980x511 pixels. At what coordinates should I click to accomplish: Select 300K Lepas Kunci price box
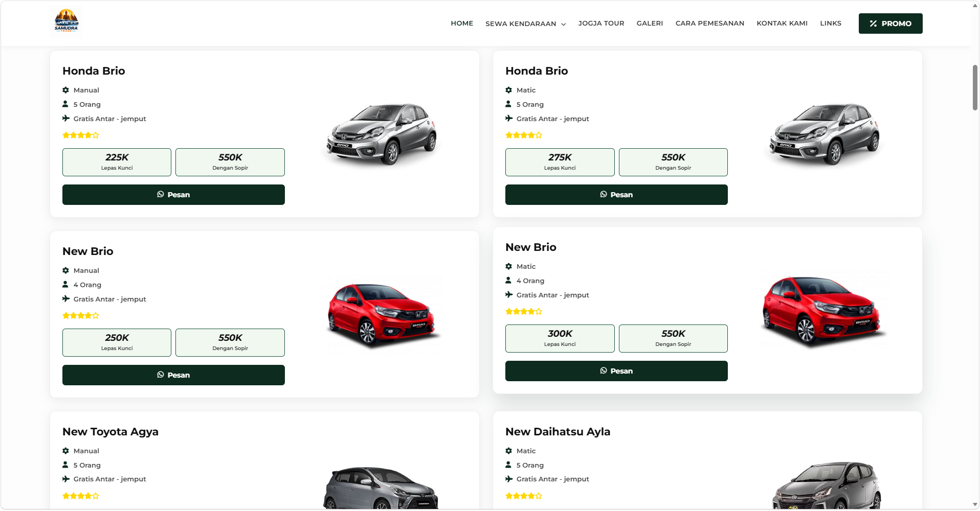[560, 338]
